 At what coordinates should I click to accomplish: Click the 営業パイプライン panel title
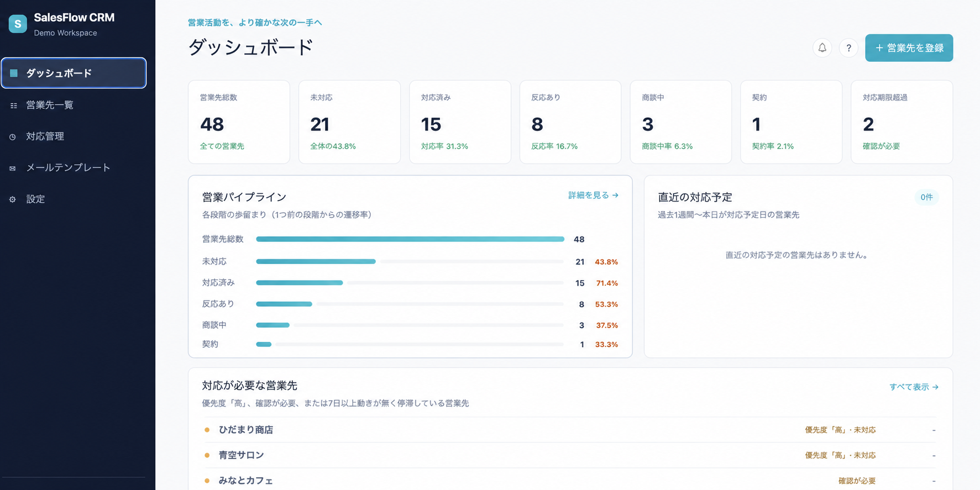244,197
